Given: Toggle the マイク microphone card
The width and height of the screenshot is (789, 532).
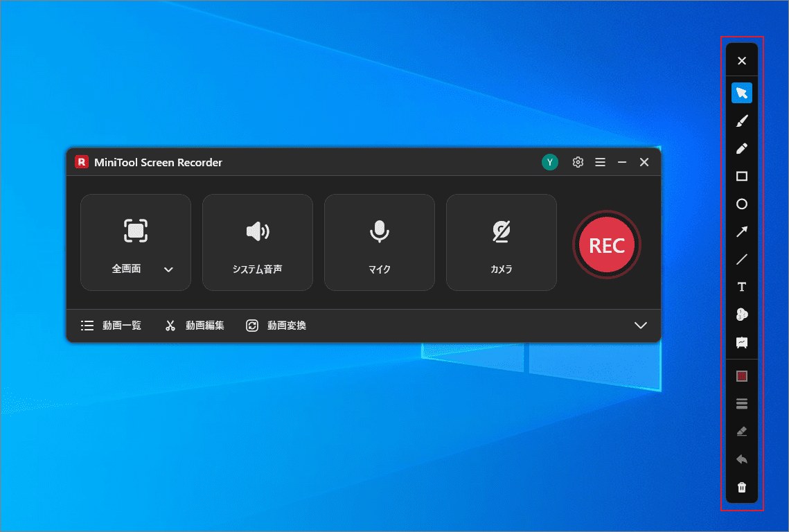Looking at the screenshot, I should pos(380,242).
